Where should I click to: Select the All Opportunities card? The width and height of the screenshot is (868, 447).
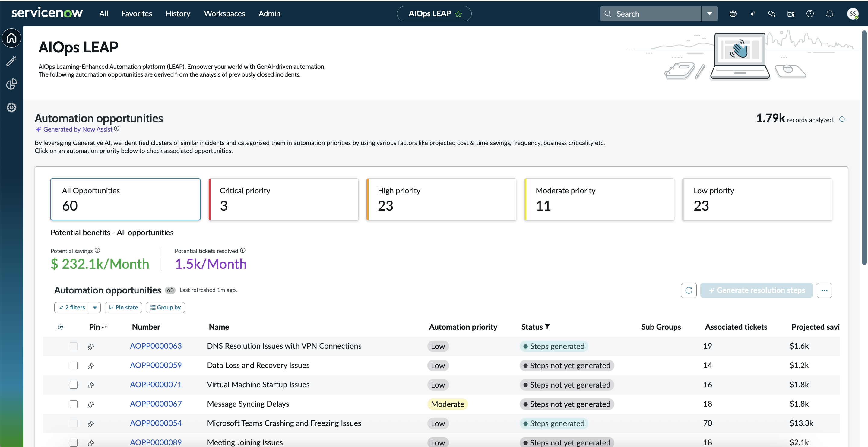click(125, 199)
